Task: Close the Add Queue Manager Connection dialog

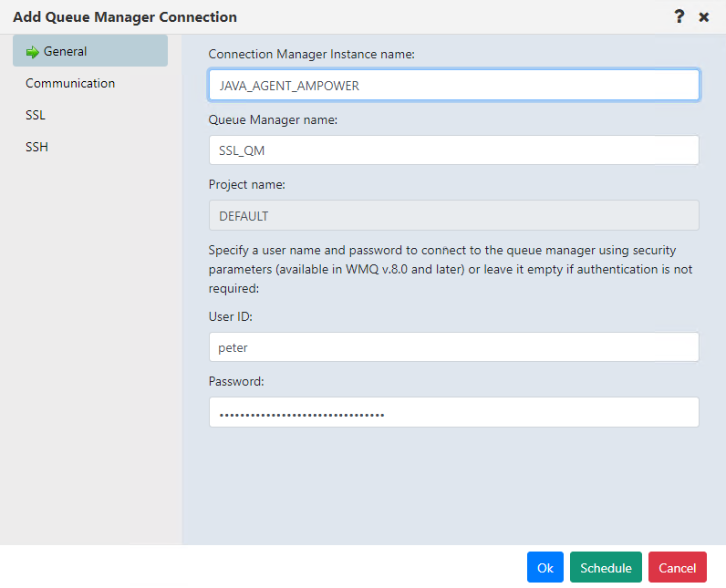Action: (x=704, y=17)
